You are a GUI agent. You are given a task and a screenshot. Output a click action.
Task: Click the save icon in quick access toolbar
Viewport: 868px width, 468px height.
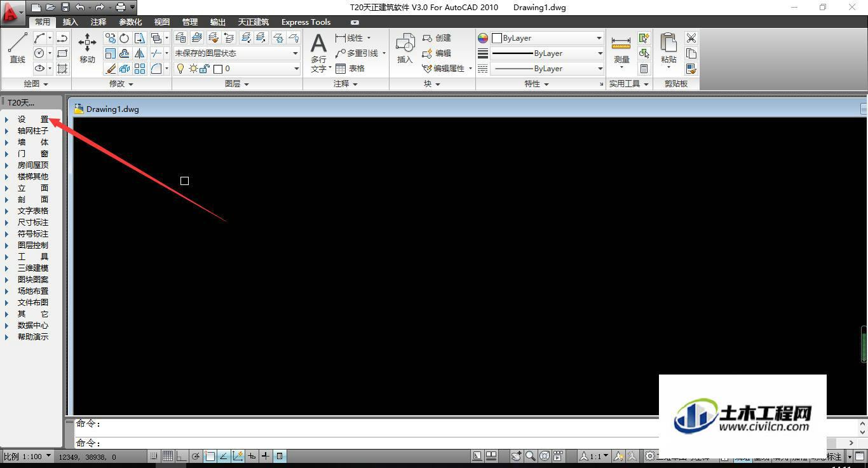[x=65, y=8]
